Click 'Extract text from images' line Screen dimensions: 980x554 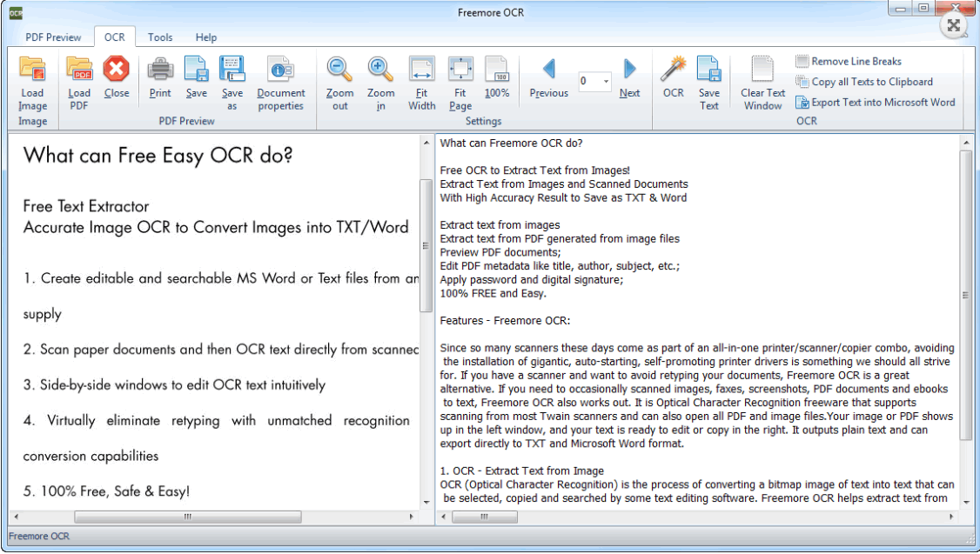pyautogui.click(x=500, y=225)
